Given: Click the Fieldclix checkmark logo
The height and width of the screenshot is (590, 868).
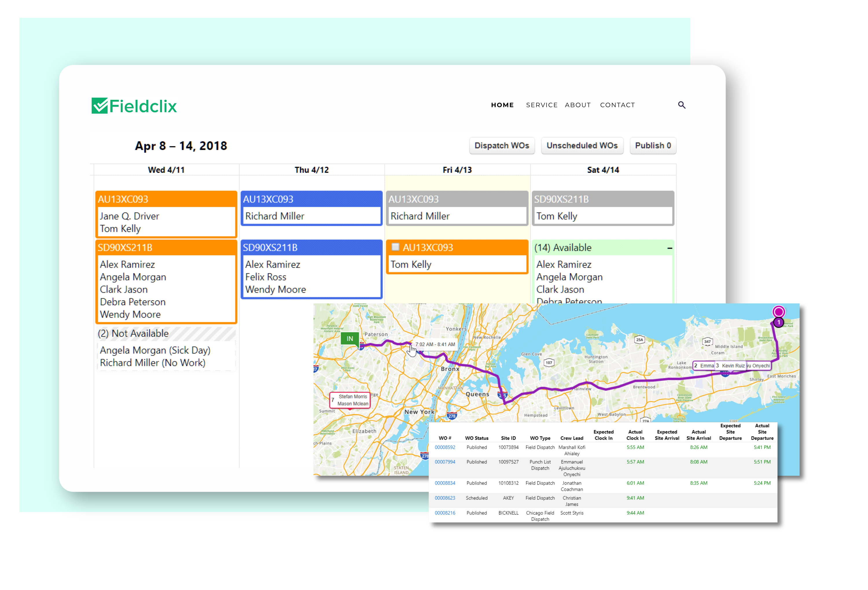Looking at the screenshot, I should pos(100,106).
